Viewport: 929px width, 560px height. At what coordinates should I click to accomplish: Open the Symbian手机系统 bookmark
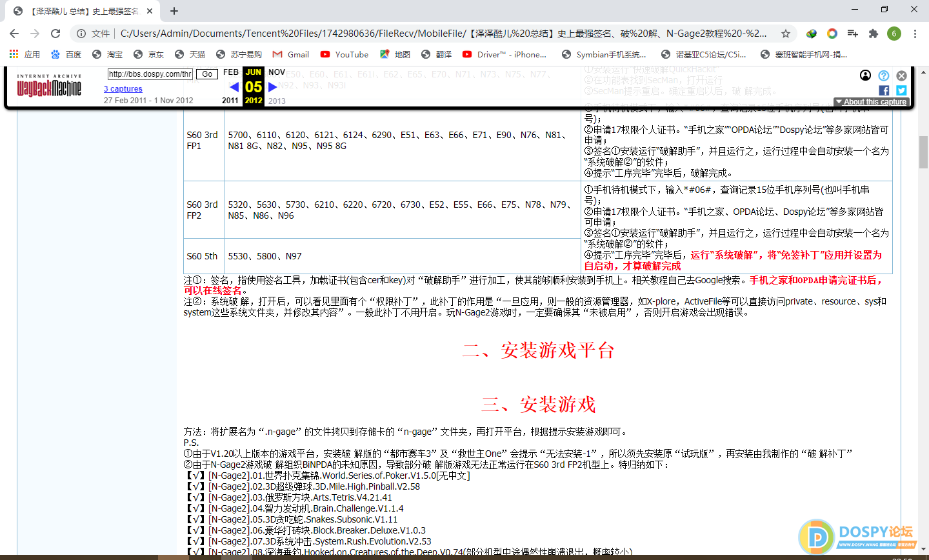point(604,54)
